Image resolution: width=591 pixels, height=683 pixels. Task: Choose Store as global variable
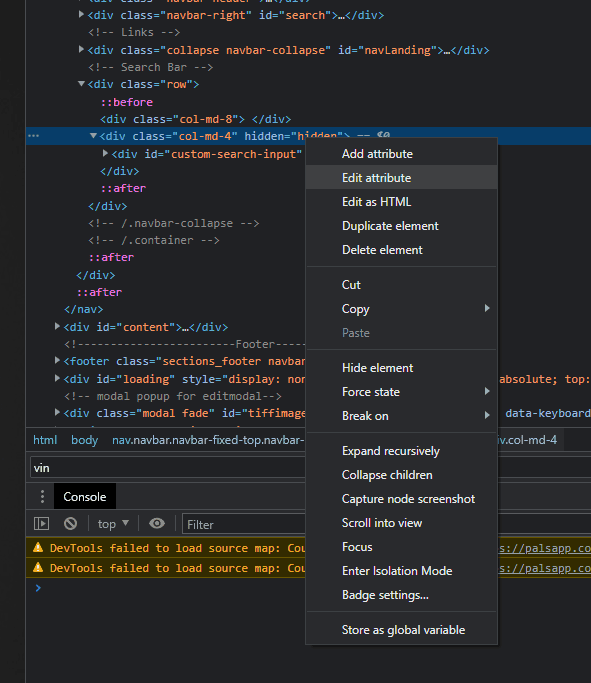click(401, 630)
